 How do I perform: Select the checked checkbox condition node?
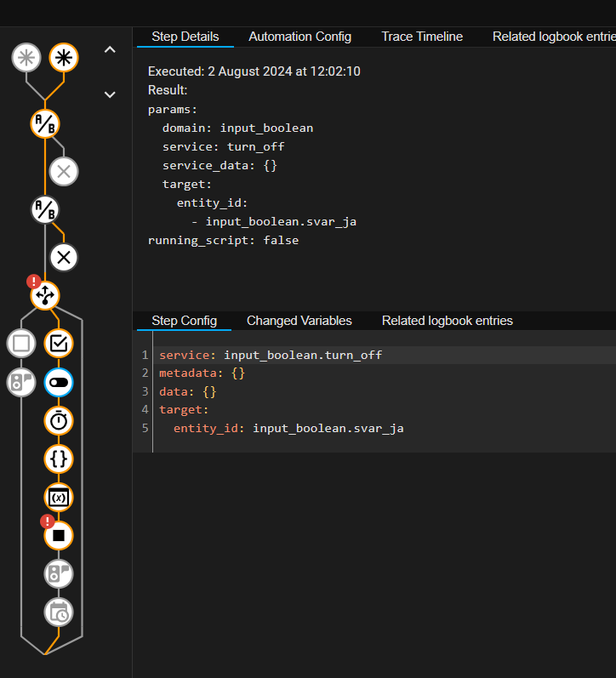59,344
